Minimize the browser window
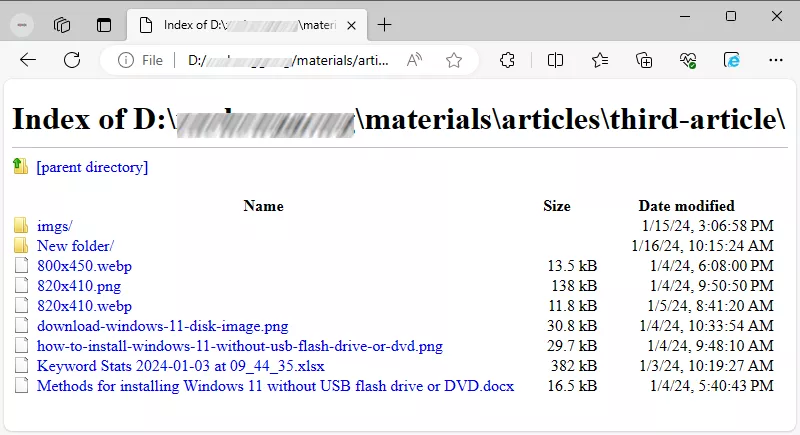Viewport: 800px width, 435px height. click(x=685, y=16)
